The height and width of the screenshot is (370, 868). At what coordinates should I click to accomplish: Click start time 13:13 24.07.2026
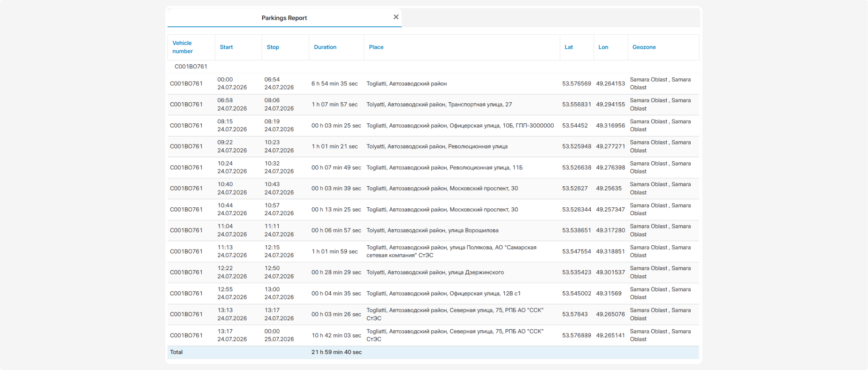pos(232,314)
